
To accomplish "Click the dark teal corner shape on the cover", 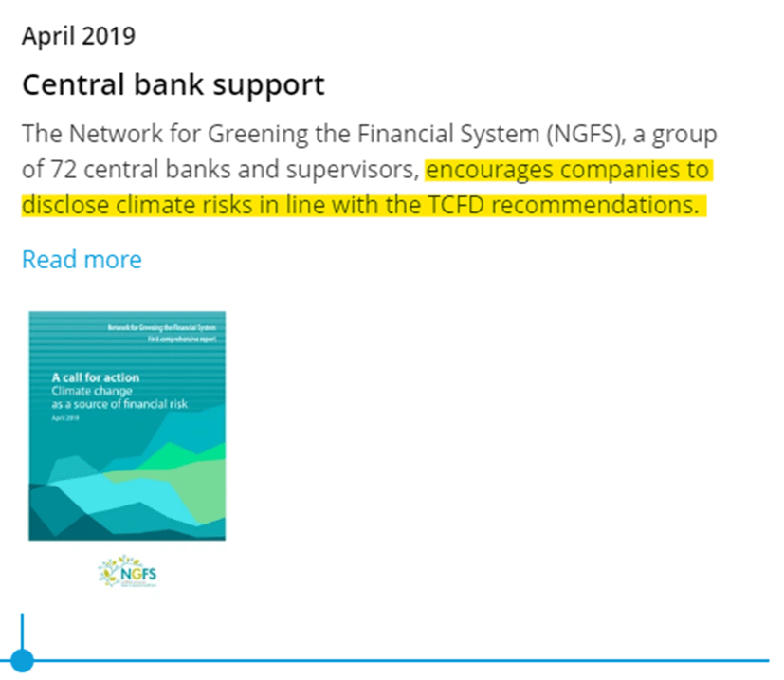I will click(43, 528).
